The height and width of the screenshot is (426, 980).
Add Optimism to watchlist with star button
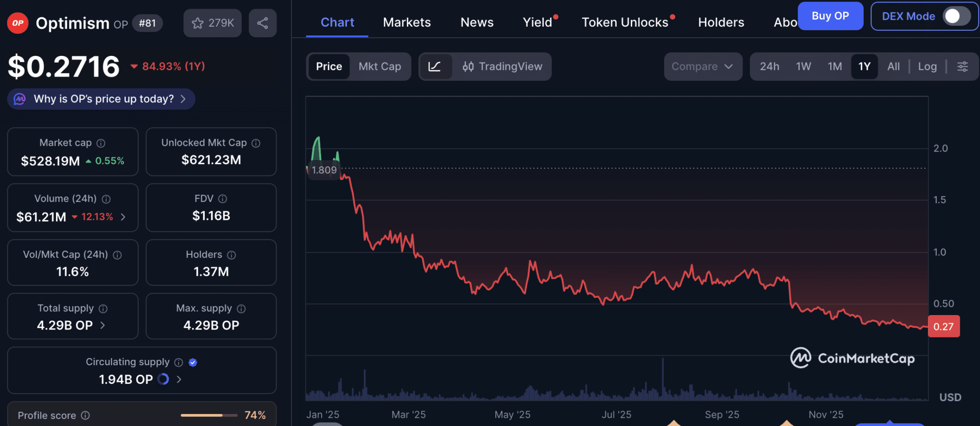pos(212,23)
